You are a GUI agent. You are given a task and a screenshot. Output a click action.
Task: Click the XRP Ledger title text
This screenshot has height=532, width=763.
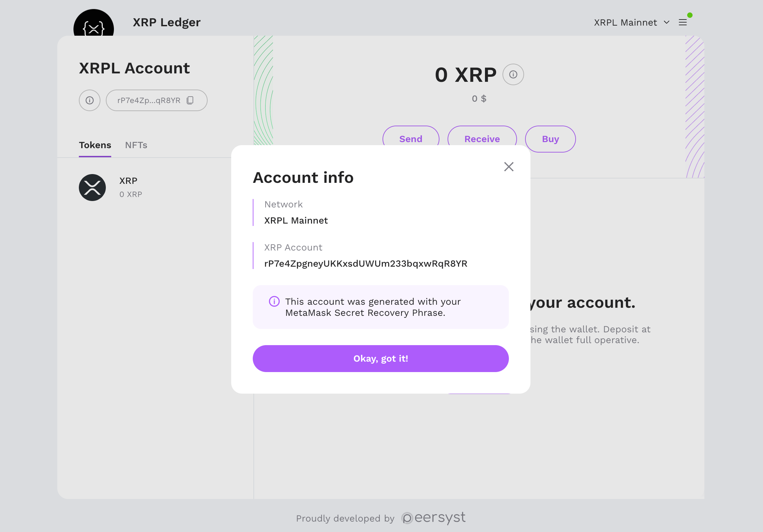pos(166,23)
